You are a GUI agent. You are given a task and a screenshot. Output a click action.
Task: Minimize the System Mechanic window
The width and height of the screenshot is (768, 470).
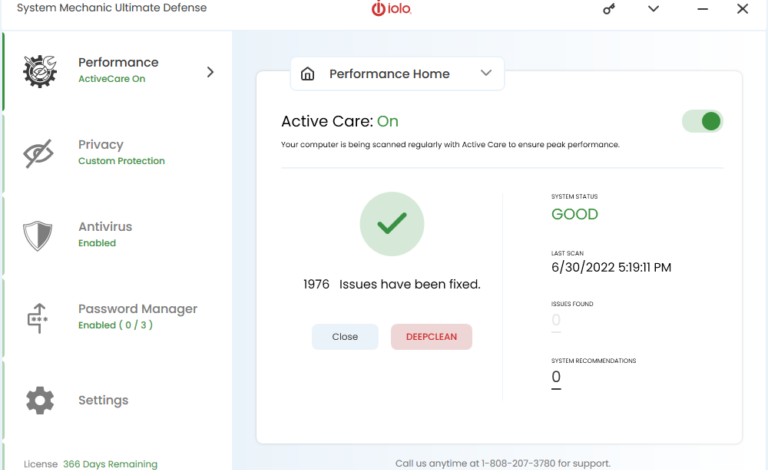pyautogui.click(x=703, y=9)
